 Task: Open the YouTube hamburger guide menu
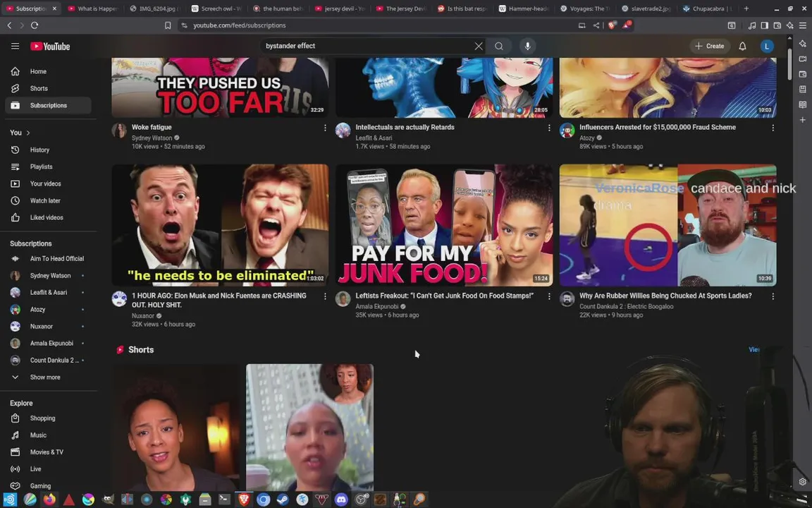coord(15,46)
